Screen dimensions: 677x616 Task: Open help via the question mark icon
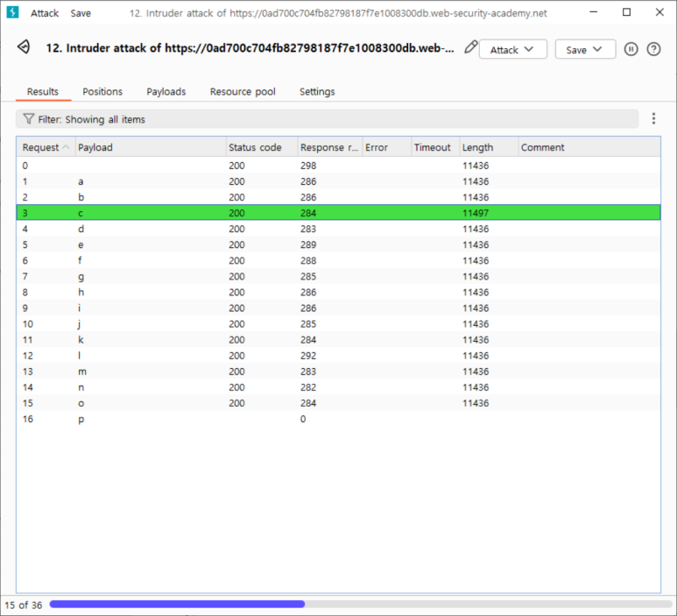click(653, 49)
